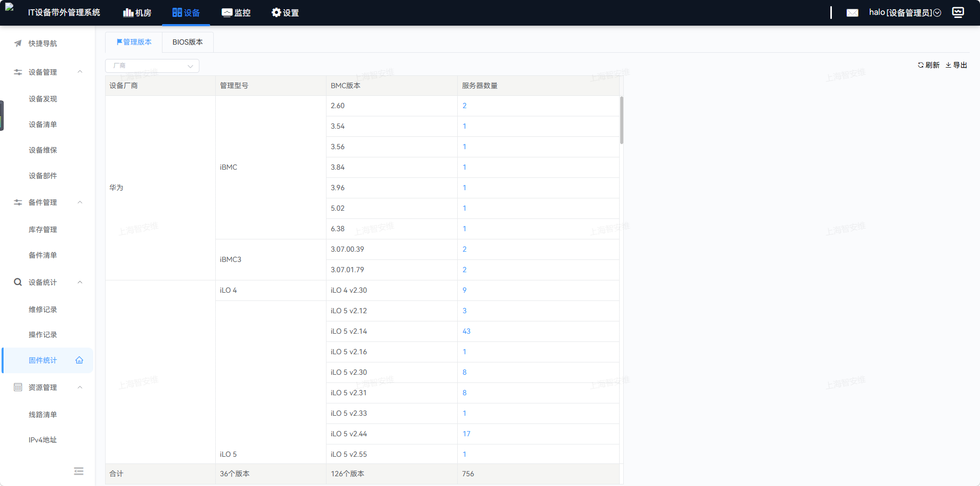Go to 维修记录 in the sidebar

click(x=43, y=310)
